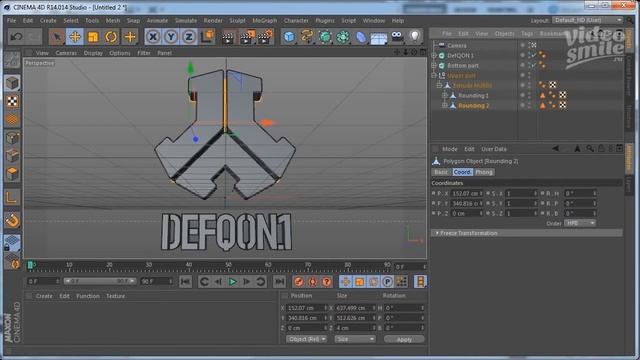Screen dimensions: 640x360
Task: Toggle the Y axis lock
Action: tap(171, 37)
